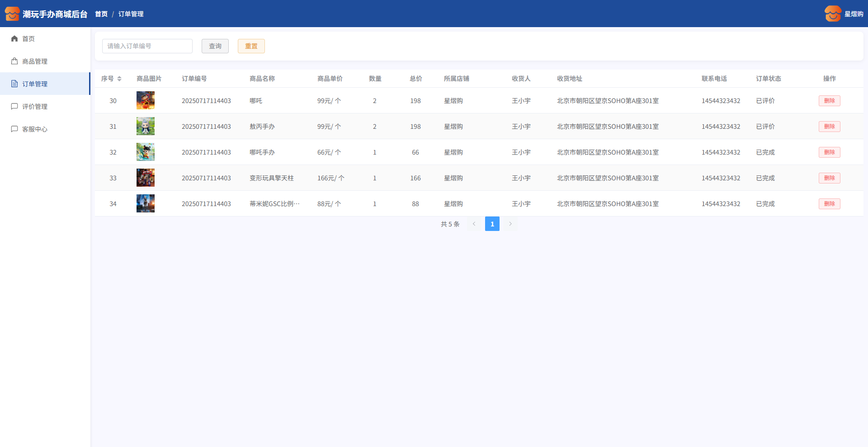Open the 敖丙手办 product thumbnail
The width and height of the screenshot is (868, 447).
pyautogui.click(x=146, y=127)
